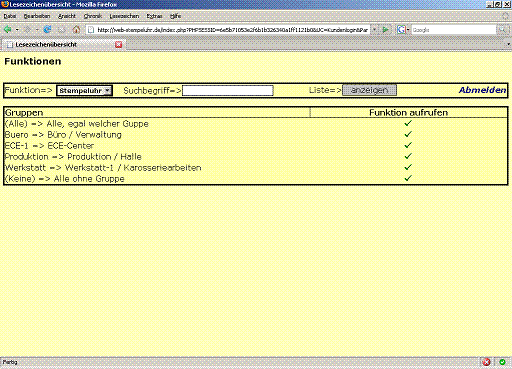512x369 pixels.
Task: Close the Lesezeichenübersicht tab
Action: click(119, 44)
